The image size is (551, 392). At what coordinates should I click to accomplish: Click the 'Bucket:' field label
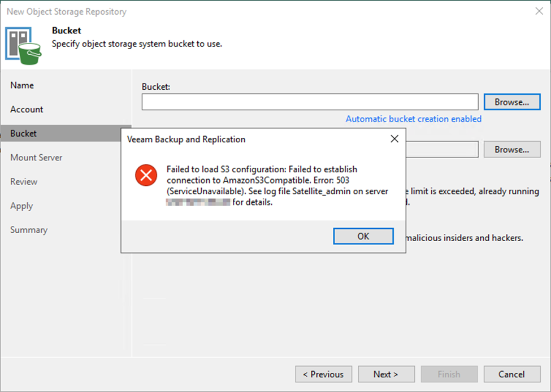156,86
